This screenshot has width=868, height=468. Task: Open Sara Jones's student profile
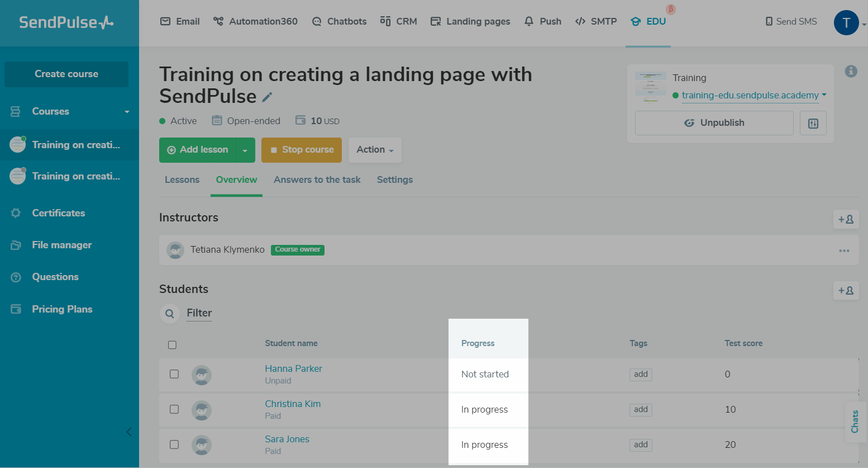click(x=287, y=439)
